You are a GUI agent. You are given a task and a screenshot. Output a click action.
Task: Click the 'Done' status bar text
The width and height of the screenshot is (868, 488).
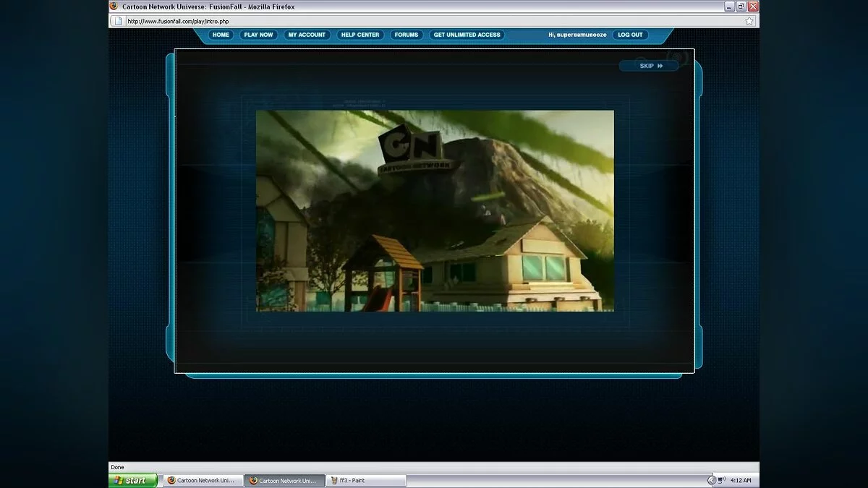pos(118,467)
